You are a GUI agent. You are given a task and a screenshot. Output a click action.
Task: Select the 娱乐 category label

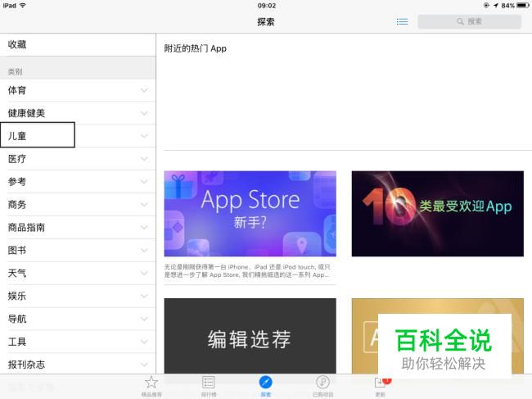(x=17, y=296)
